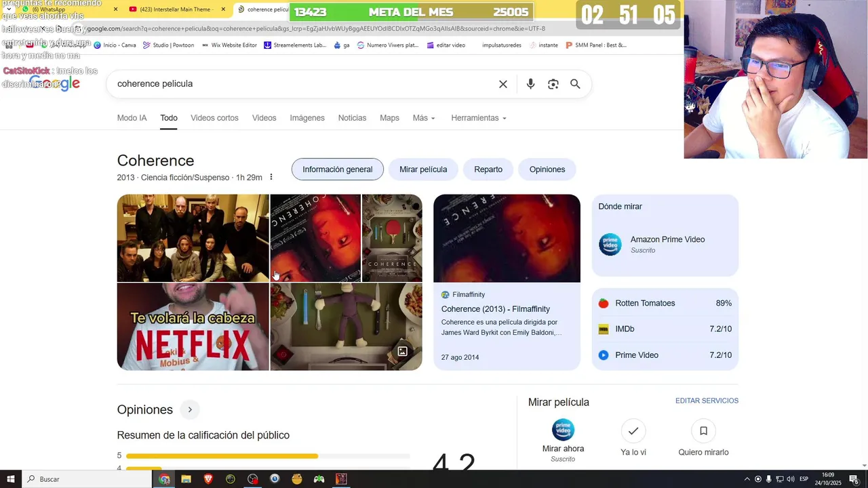
Task: Switch to Videos cortos tab
Action: pyautogui.click(x=214, y=118)
